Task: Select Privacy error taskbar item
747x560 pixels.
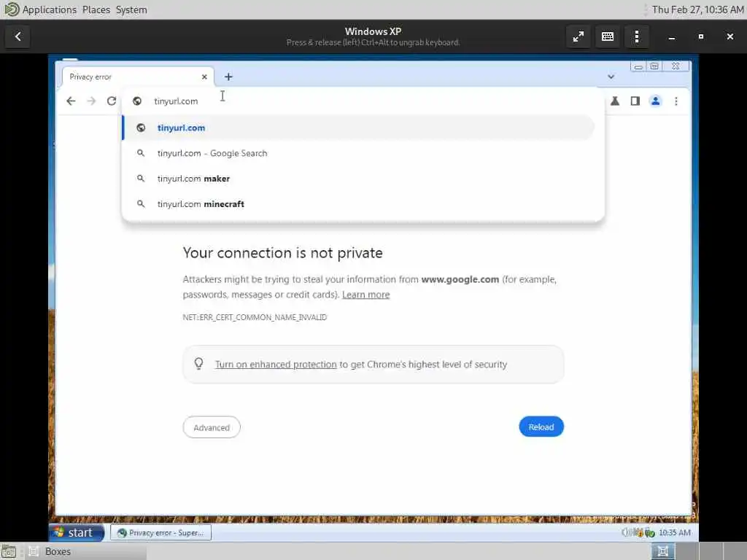Action: click(x=161, y=533)
